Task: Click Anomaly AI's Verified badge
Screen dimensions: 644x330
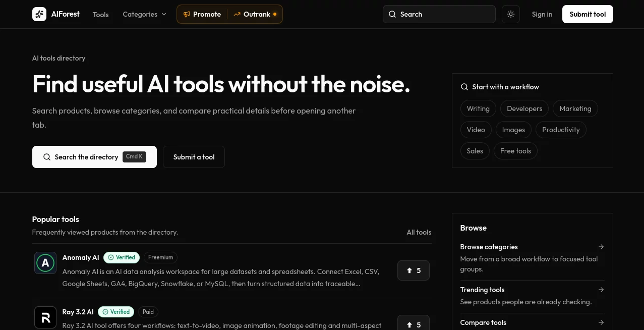Action: pos(122,257)
